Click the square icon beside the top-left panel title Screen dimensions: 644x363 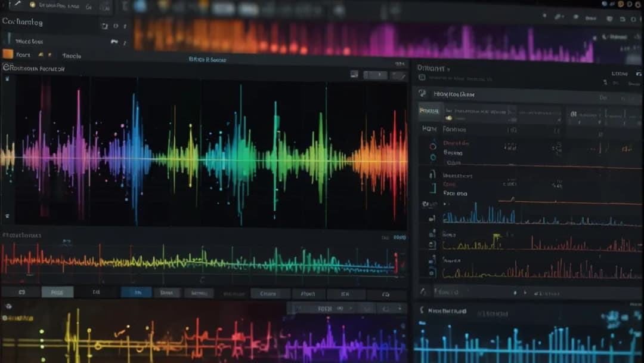click(x=104, y=26)
